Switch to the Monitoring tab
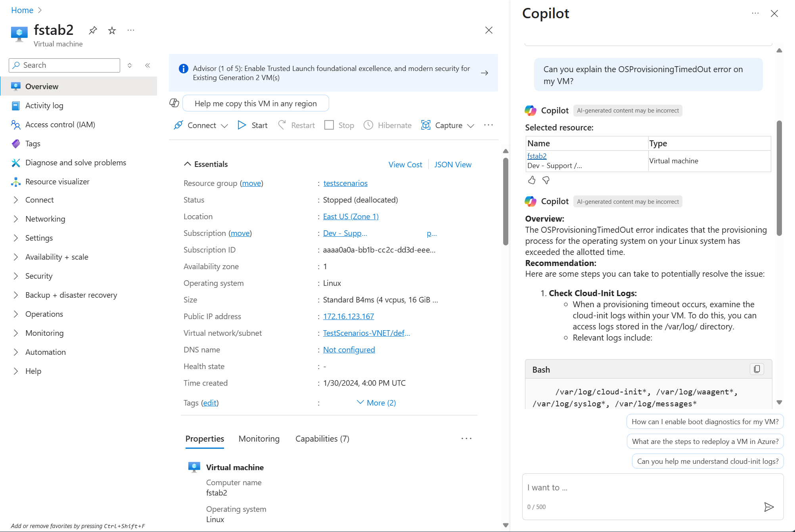The width and height of the screenshot is (795, 532). coord(259,439)
